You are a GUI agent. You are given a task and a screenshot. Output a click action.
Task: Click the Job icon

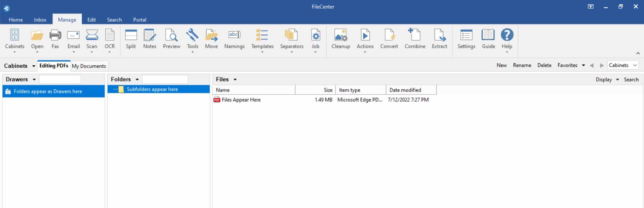pos(315,35)
